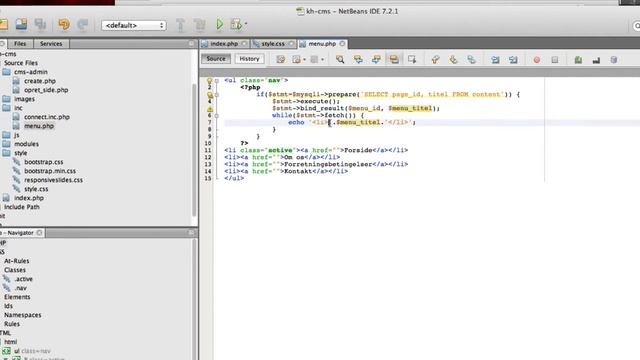Select connect.inc.php file

47,117
